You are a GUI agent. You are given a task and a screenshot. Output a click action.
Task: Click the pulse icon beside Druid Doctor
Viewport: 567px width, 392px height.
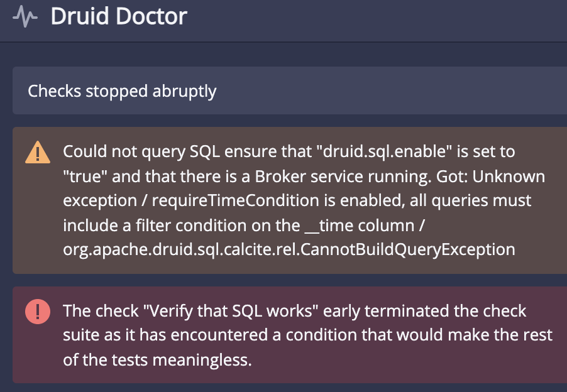(25, 17)
